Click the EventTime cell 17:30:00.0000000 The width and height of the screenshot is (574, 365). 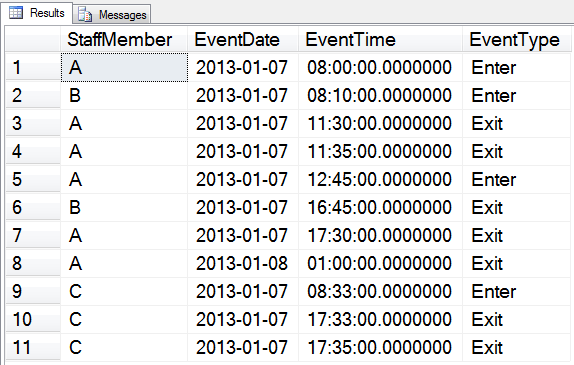pyautogui.click(x=380, y=235)
